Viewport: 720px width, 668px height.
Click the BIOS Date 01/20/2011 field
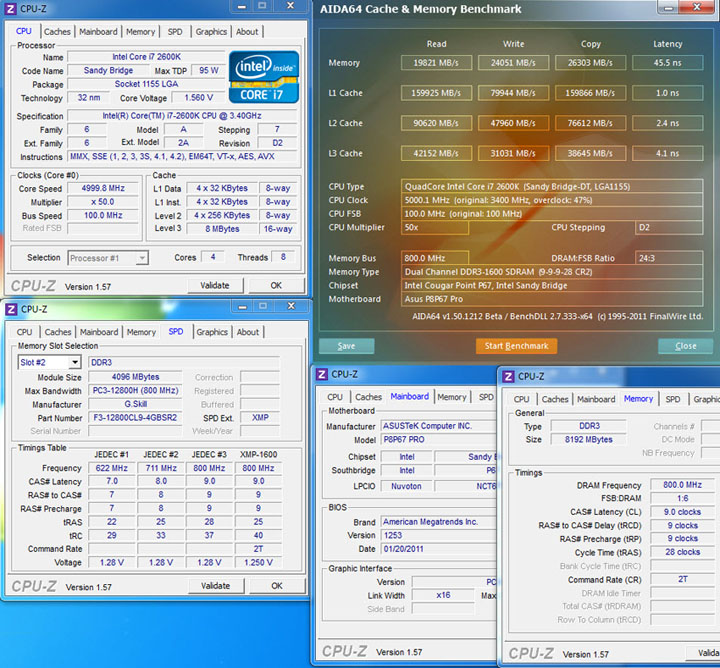[x=439, y=549]
